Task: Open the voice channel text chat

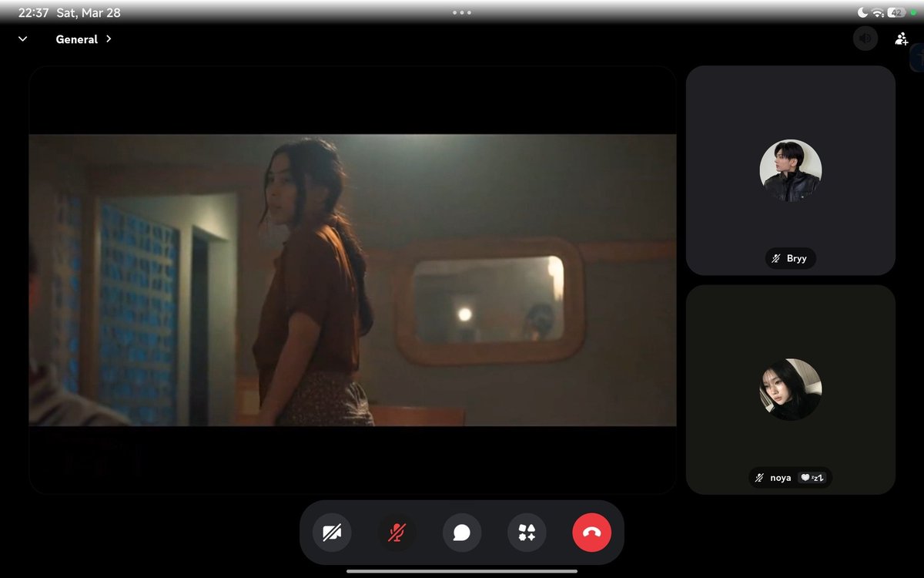Action: coord(462,533)
